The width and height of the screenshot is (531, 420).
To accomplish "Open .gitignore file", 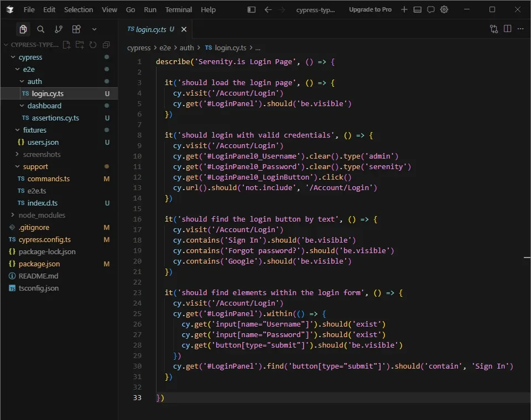I will click(x=59, y=228).
